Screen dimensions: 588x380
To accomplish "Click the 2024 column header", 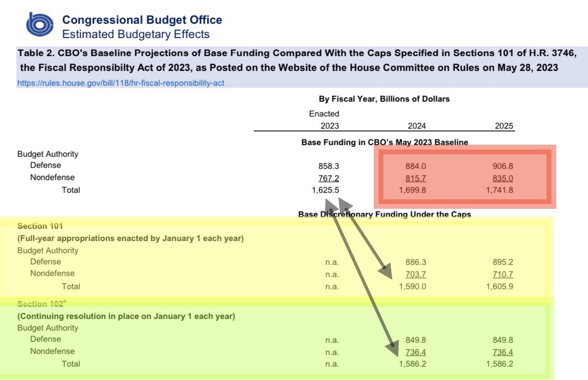I will [x=417, y=126].
